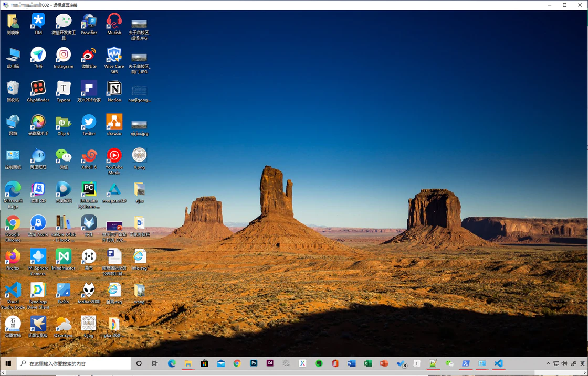Open the volume control in system tray
Image resolution: width=588 pixels, height=376 pixels.
click(x=564, y=363)
